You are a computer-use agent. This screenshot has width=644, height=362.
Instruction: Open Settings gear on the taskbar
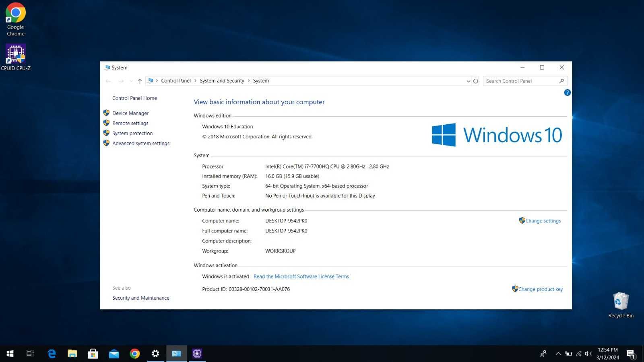(155, 354)
